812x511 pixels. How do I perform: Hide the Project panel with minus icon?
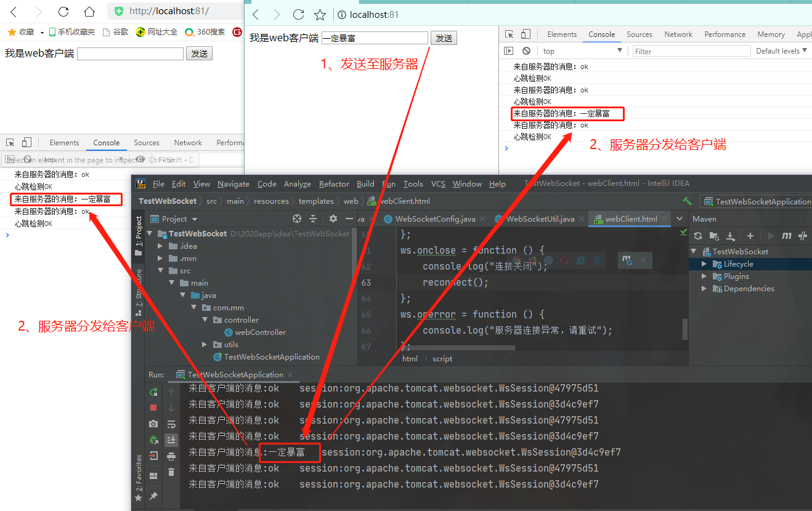tap(349, 219)
